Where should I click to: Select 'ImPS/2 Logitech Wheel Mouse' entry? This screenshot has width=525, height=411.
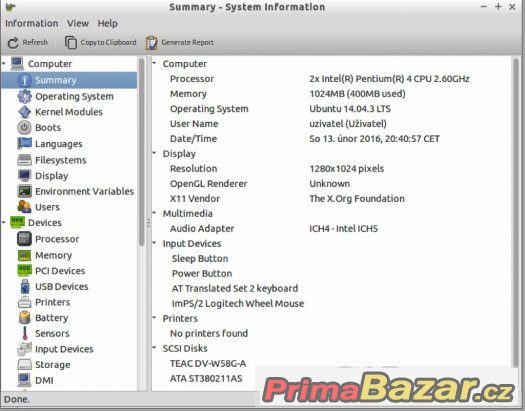pyautogui.click(x=238, y=304)
